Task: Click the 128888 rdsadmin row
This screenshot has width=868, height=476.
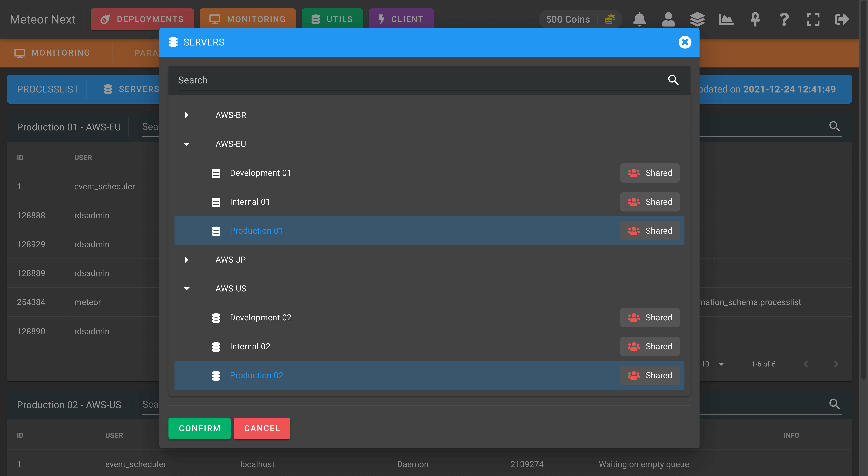Action: point(83,216)
